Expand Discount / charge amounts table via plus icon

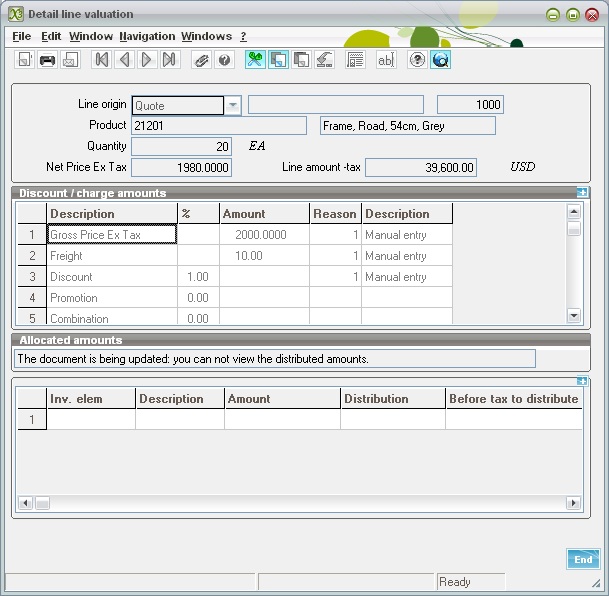point(582,192)
